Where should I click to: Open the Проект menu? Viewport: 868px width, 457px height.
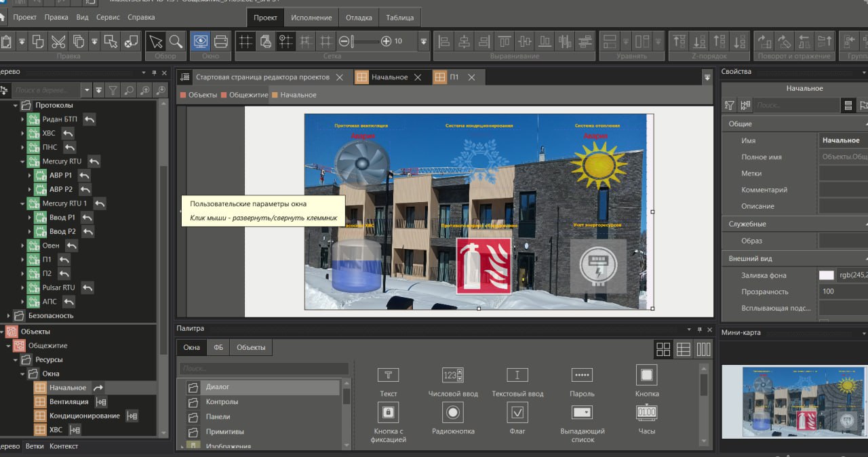pos(25,17)
